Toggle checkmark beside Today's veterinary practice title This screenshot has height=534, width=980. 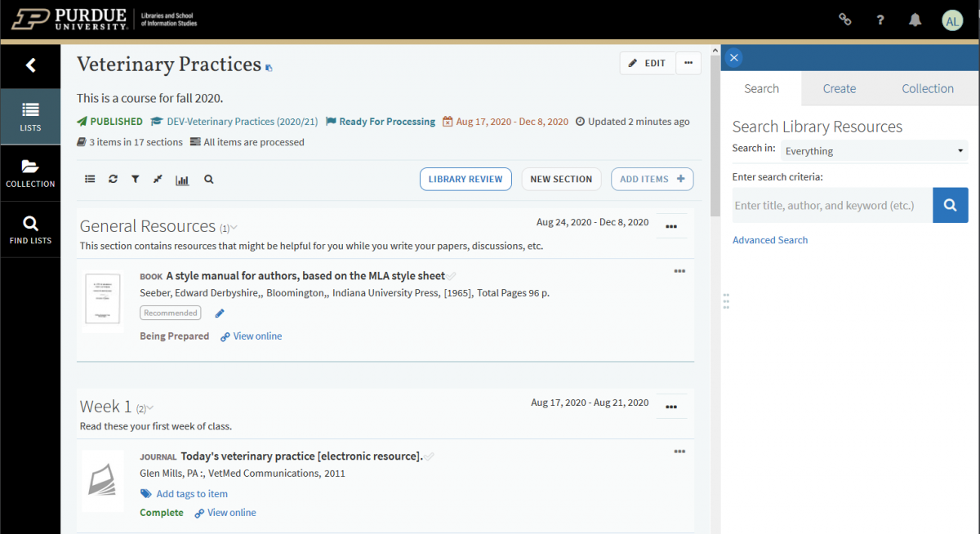pyautogui.click(x=430, y=456)
